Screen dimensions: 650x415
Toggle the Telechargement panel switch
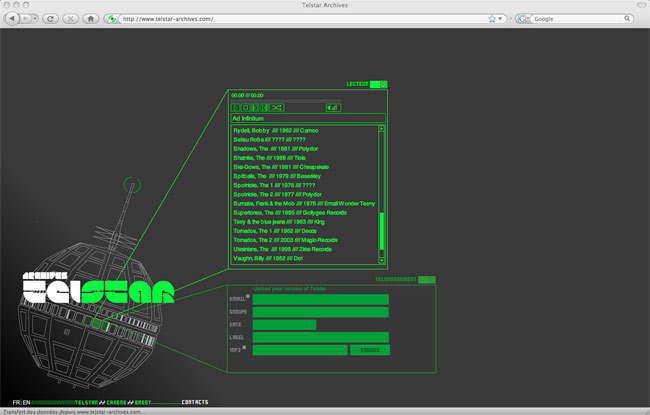[x=427, y=279]
